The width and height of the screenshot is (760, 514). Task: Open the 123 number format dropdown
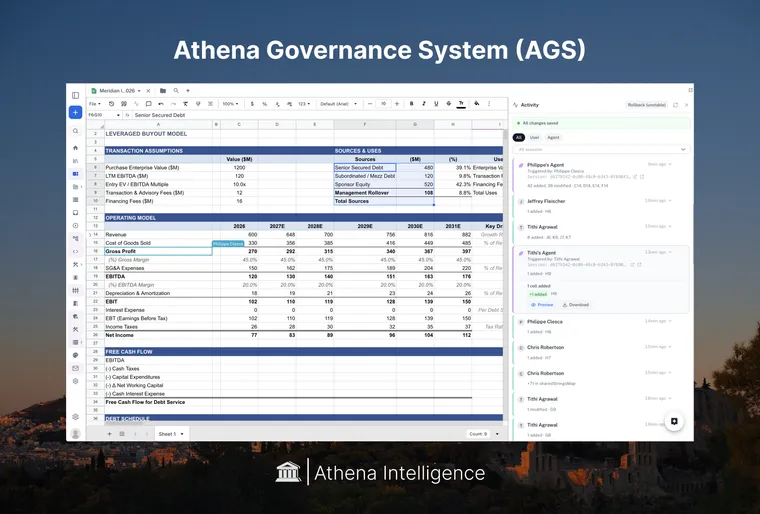pyautogui.click(x=304, y=104)
